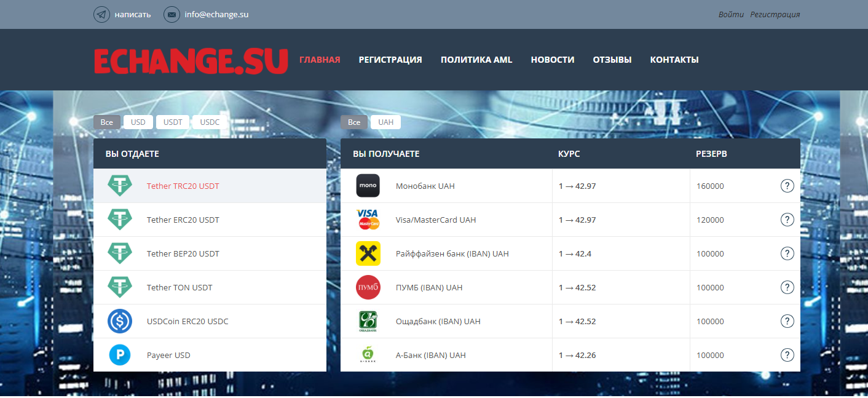Open the ОТЗЫВЫ menu item
The width and height of the screenshot is (868, 398).
[x=612, y=60]
